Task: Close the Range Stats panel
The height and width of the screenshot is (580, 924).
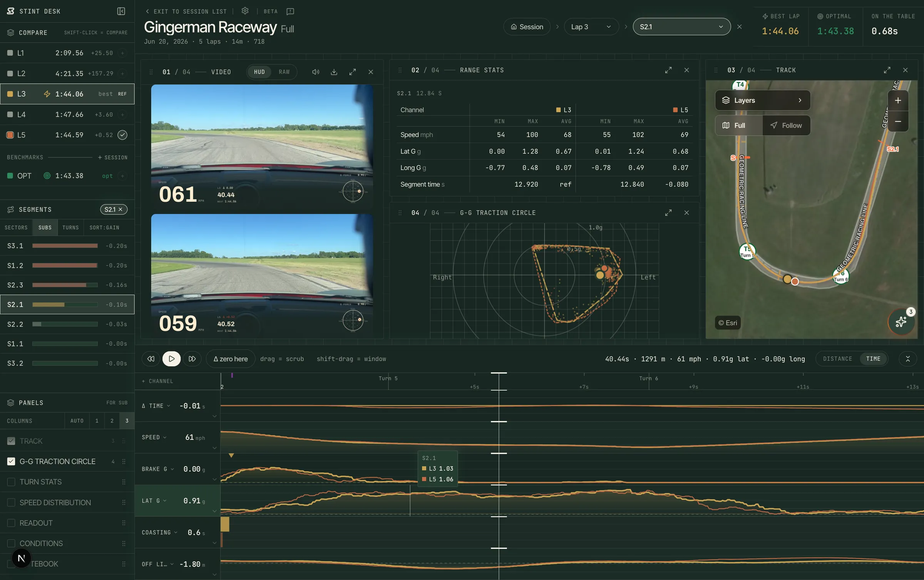Action: point(686,70)
